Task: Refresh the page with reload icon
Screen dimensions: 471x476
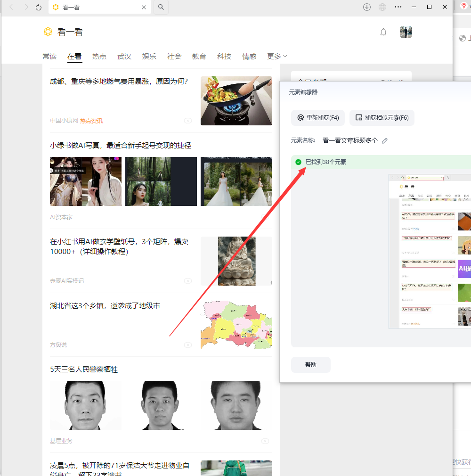Action: click(39, 7)
